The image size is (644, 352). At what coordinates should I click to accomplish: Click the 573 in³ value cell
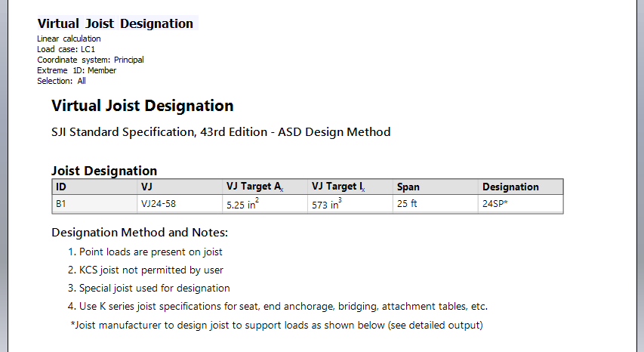point(327,204)
